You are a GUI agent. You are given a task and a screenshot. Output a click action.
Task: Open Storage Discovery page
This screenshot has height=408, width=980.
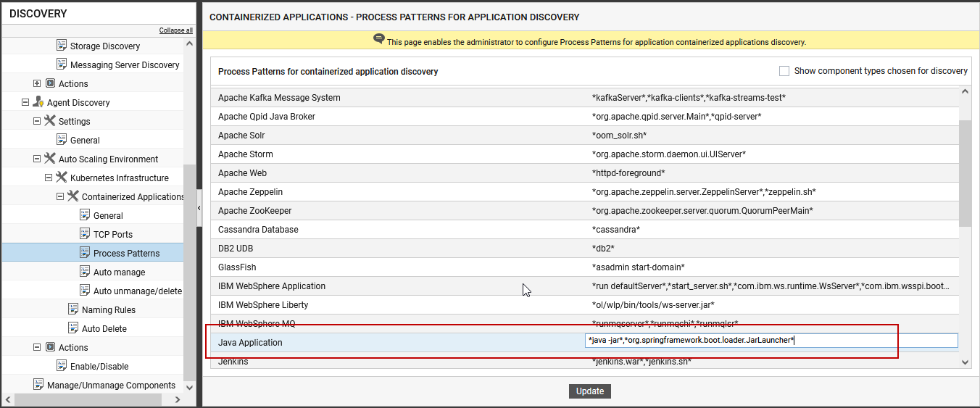(x=105, y=46)
